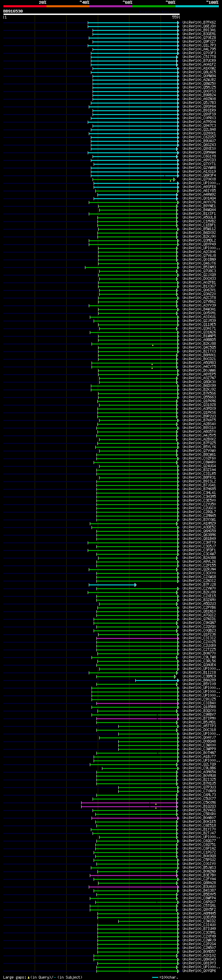
Task: Select hit label UniRef100_B9YNE1
Action: [x=199, y=206]
